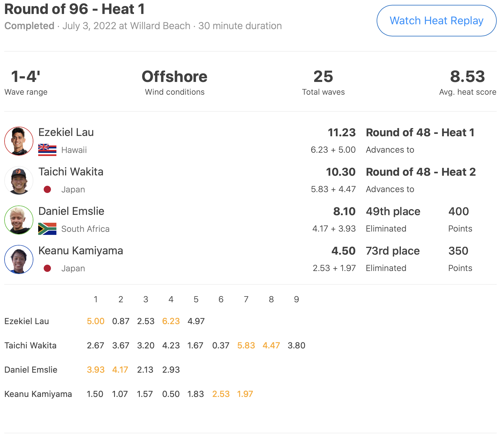
Task: Open Ezekiel Lau's profile photo
Action: point(19,141)
